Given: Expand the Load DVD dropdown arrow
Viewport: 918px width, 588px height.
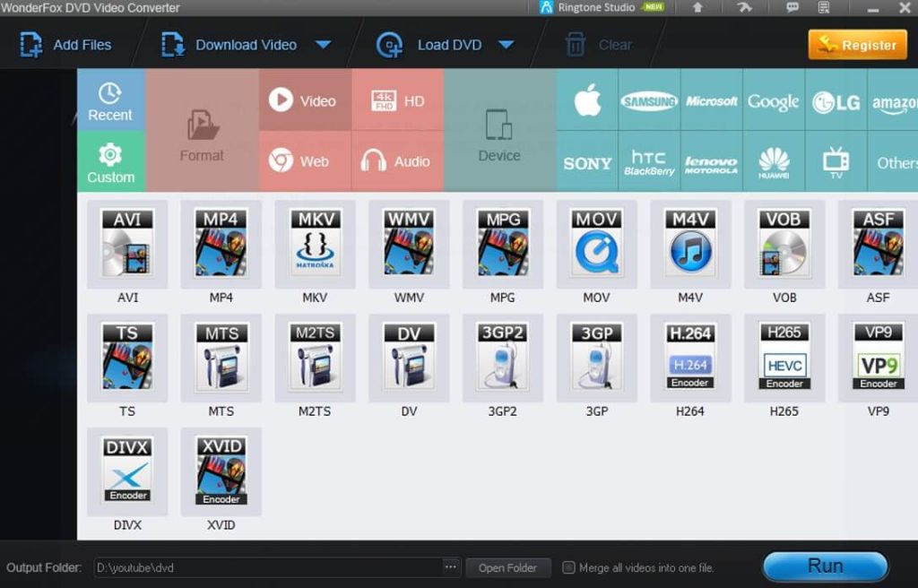Looking at the screenshot, I should coord(506,45).
